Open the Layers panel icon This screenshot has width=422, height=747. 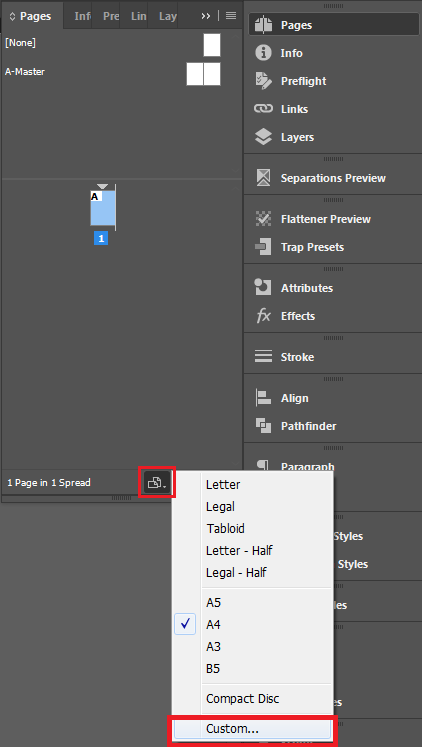coord(263,137)
